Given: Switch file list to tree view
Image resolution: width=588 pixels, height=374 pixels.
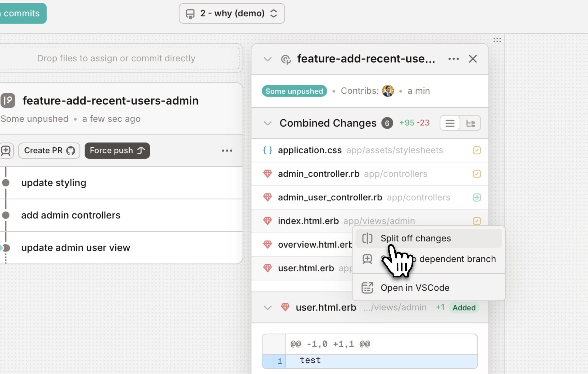Looking at the screenshot, I should point(471,123).
